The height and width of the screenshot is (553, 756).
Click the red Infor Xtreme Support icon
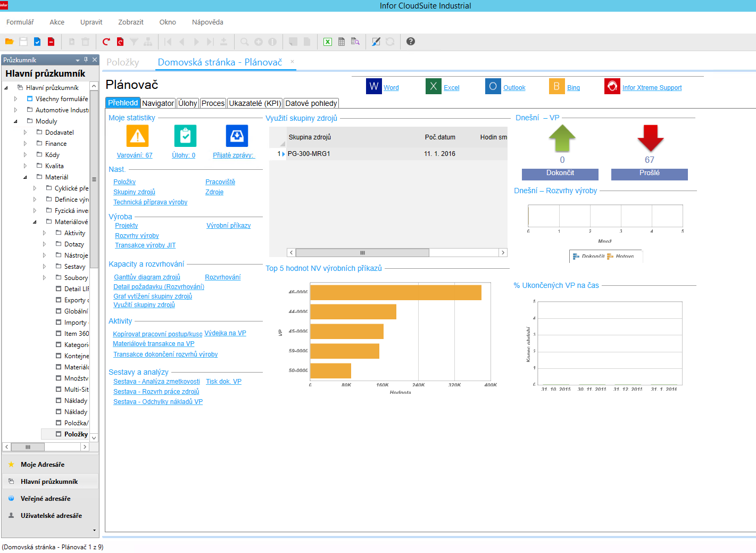coord(612,86)
